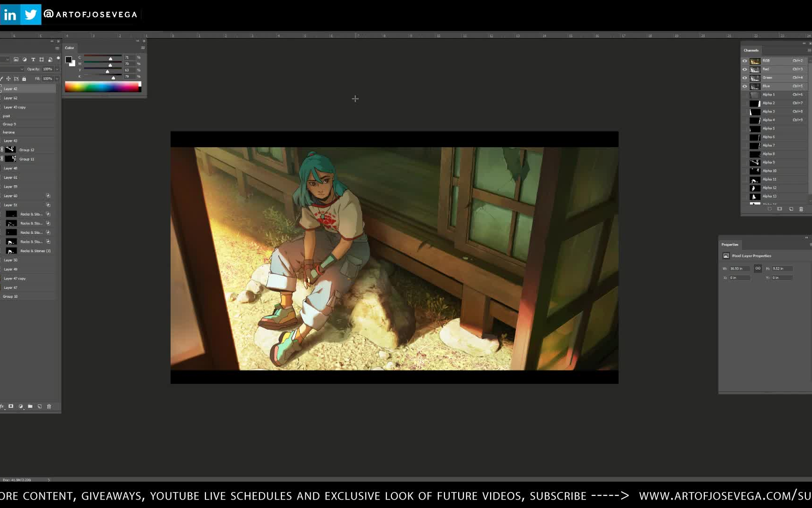Enable the pixel layer filter icon

pyautogui.click(x=16, y=59)
